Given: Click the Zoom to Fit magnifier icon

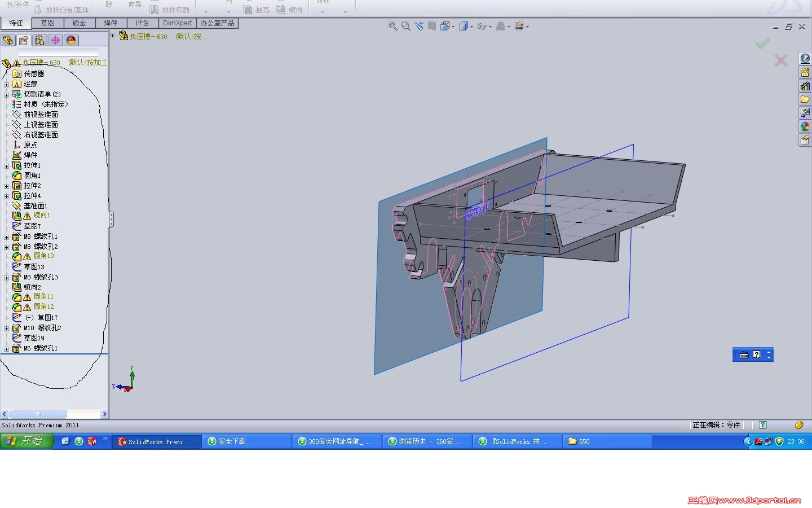Looking at the screenshot, I should coord(393,26).
